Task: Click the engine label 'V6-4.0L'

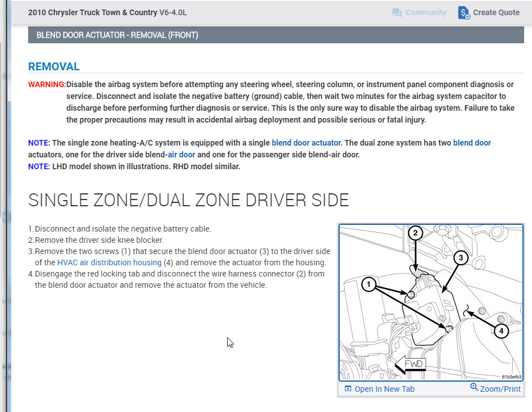Action: (173, 12)
